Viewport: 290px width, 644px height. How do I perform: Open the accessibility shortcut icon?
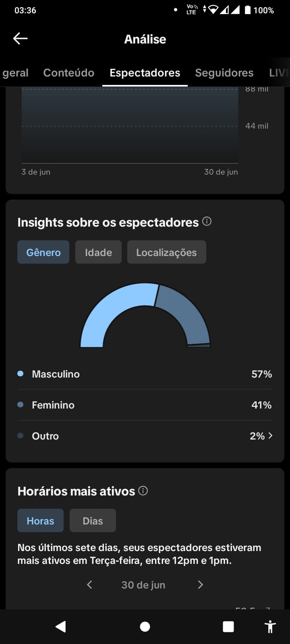(270, 627)
